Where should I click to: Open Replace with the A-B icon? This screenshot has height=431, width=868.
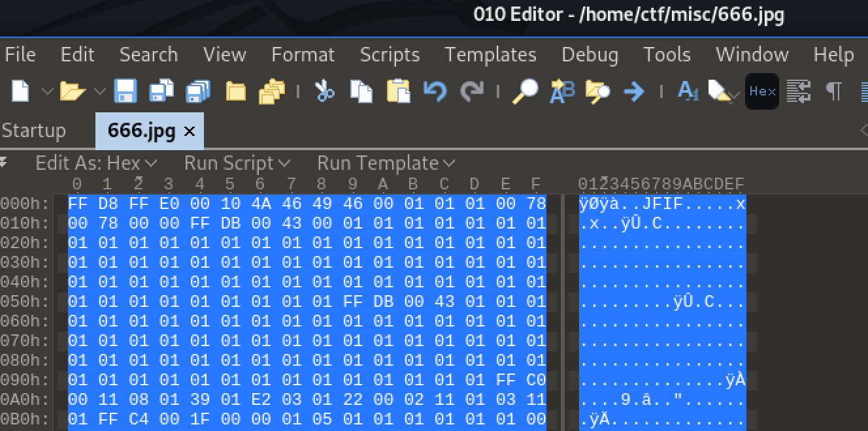pyautogui.click(x=561, y=91)
